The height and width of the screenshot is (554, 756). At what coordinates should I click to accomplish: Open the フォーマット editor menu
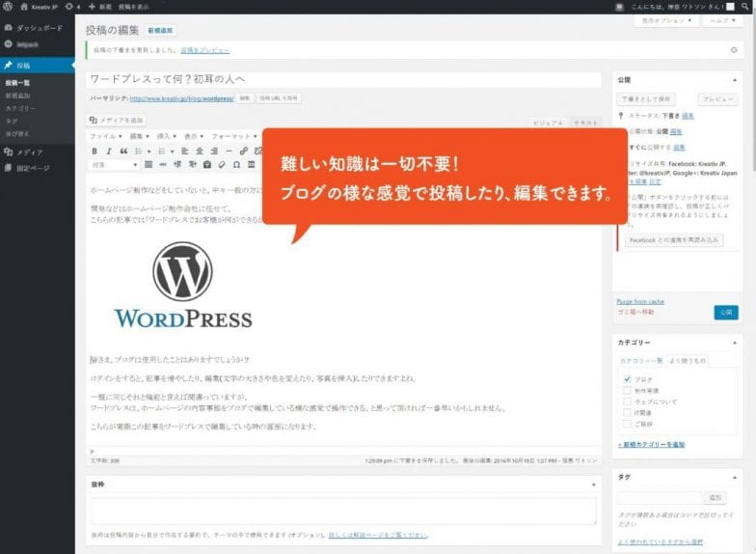point(233,136)
